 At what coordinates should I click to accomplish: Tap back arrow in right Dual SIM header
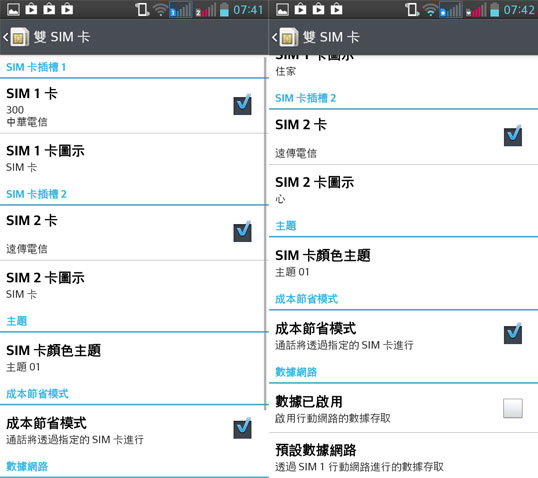(274, 37)
